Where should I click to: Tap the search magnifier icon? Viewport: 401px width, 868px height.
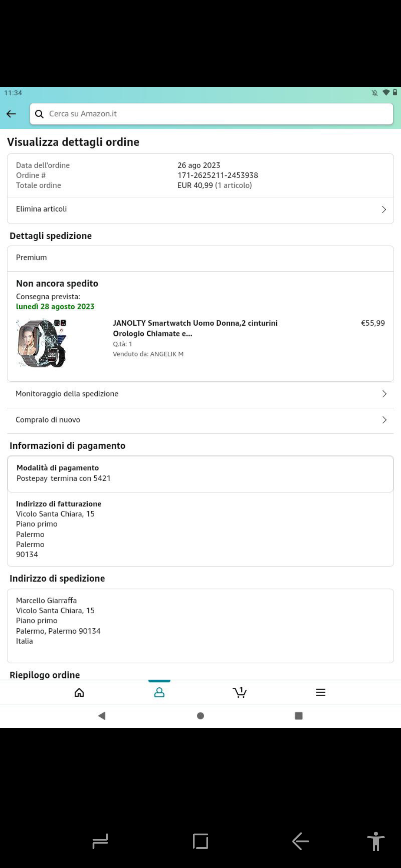(39, 114)
